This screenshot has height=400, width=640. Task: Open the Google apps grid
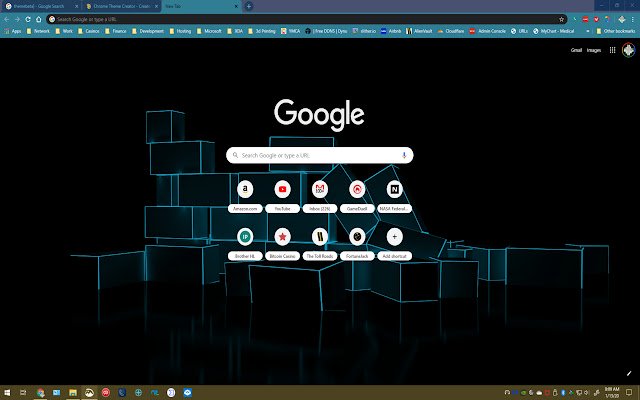(612, 50)
